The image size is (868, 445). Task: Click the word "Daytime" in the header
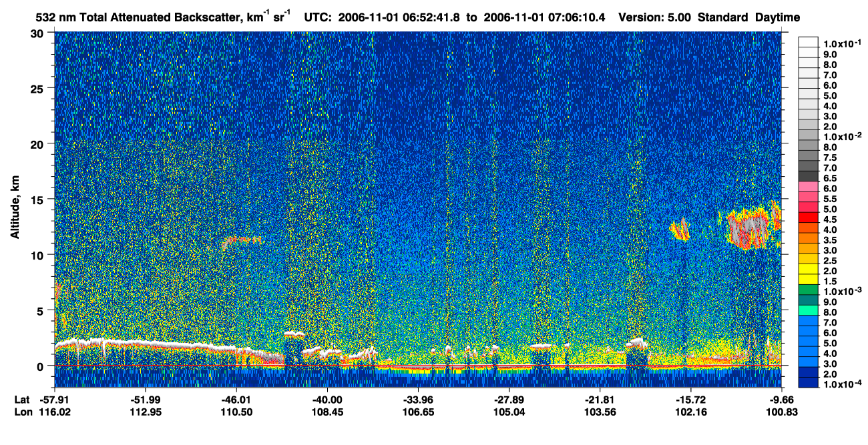[776, 17]
